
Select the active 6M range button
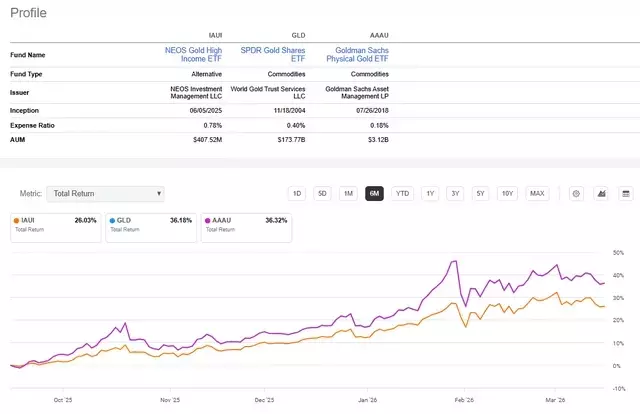(374, 193)
